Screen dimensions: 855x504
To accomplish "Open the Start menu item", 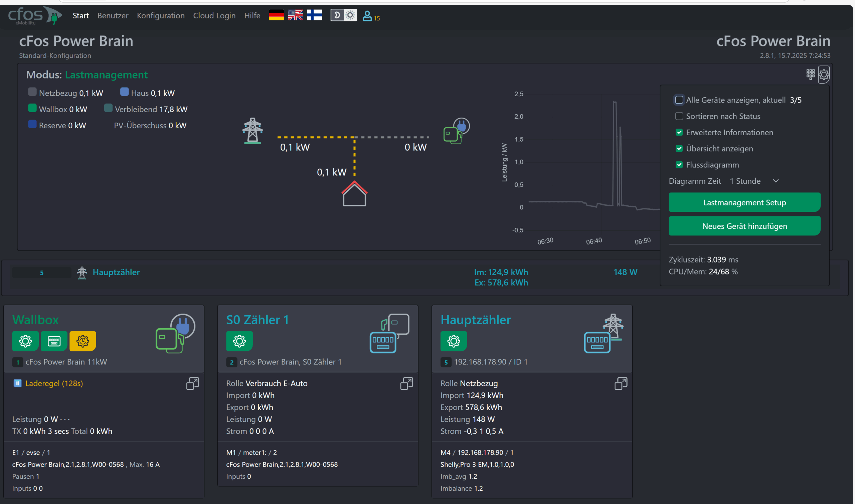I will [80, 16].
